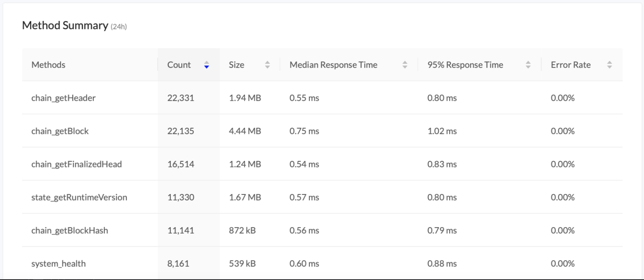
Task: Click the 4.44 MB size cell
Action: click(245, 131)
